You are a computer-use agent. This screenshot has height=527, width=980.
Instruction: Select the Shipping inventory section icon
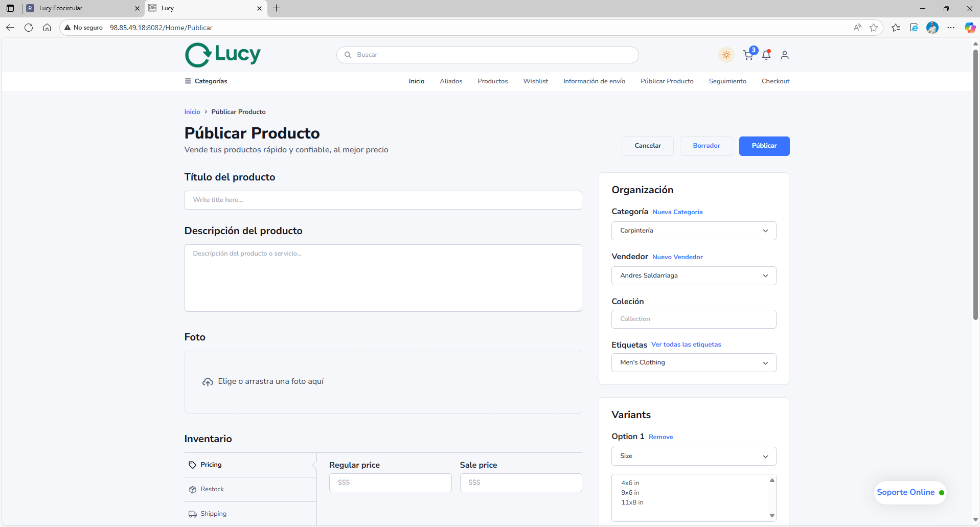pos(193,514)
